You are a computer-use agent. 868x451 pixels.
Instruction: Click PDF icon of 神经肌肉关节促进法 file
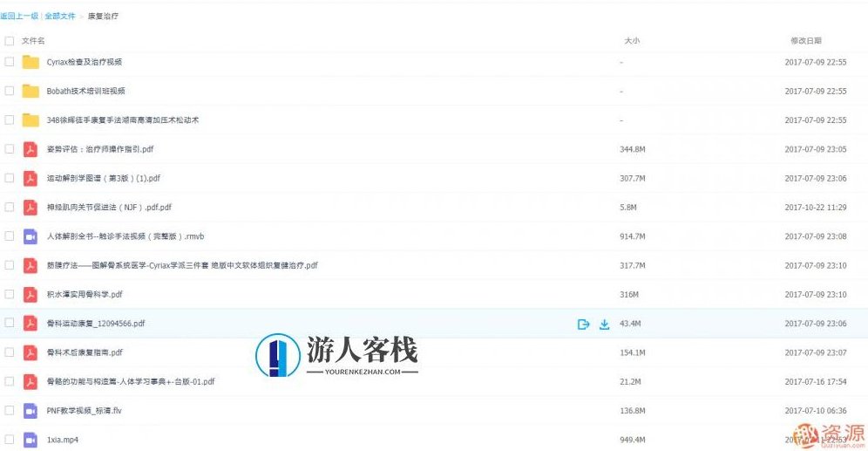click(31, 208)
